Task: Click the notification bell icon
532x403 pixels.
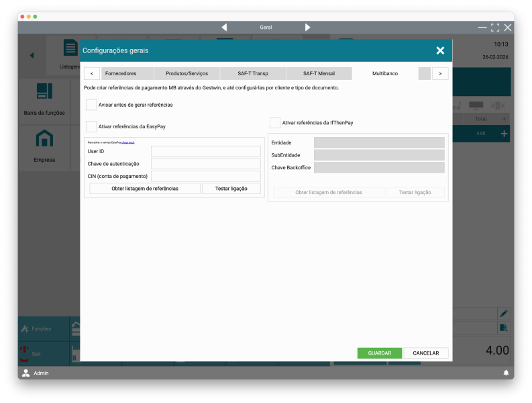Action: [x=506, y=373]
